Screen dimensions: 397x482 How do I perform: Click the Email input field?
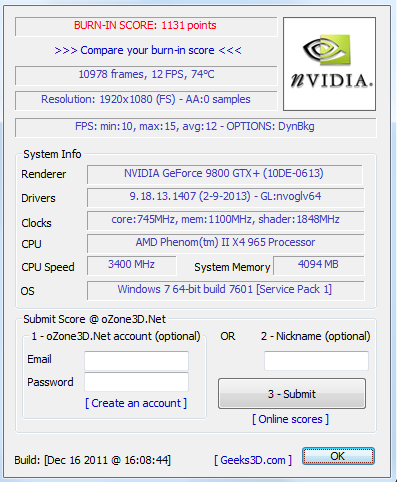(136, 360)
